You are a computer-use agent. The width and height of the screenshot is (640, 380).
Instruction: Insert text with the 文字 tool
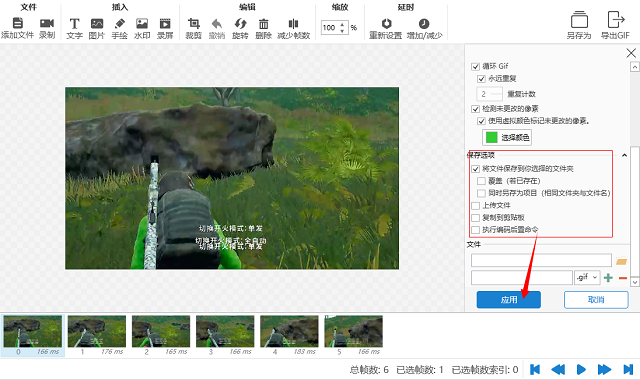point(74,23)
